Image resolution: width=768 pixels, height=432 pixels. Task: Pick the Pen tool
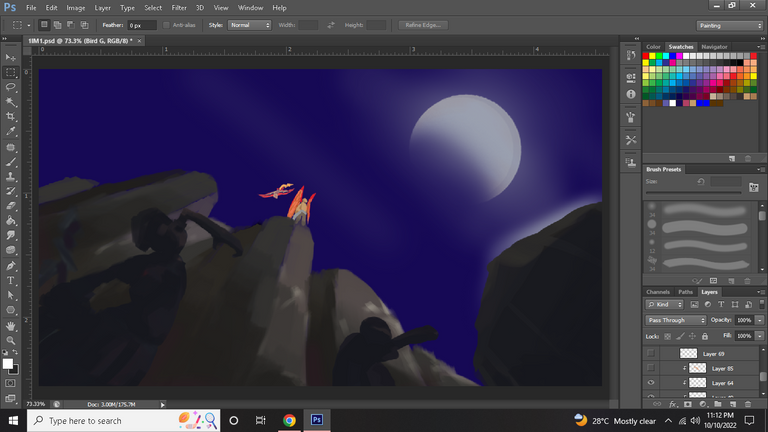tap(10, 266)
